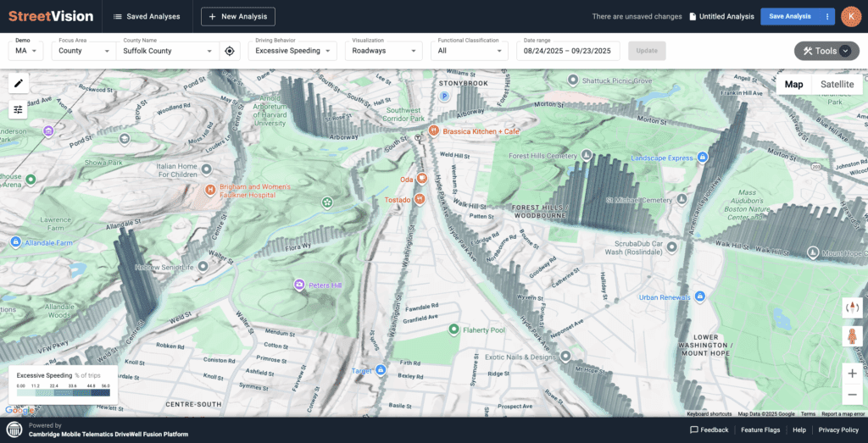Click the locate target crosshair icon
Image resolution: width=868 pixels, height=443 pixels.
click(230, 51)
